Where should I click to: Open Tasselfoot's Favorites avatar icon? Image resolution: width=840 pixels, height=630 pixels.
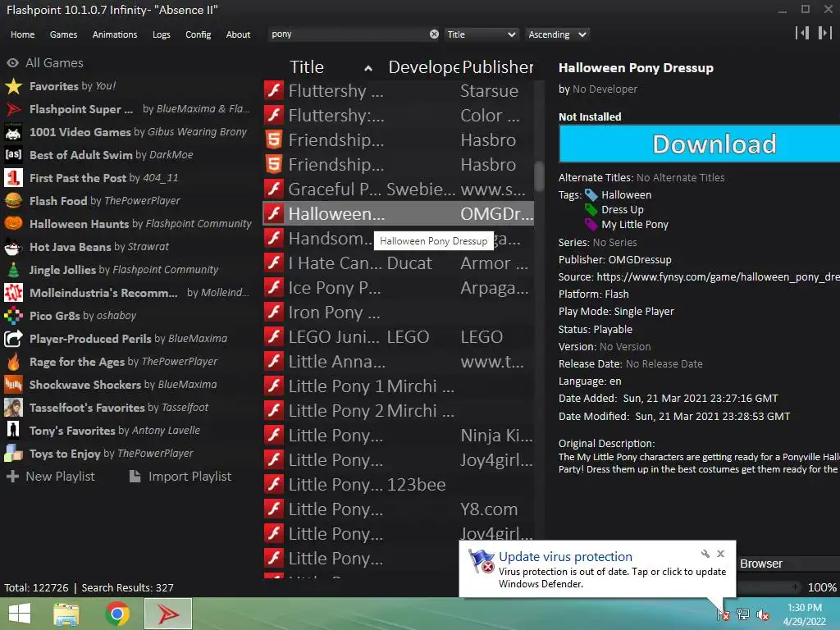(13, 408)
